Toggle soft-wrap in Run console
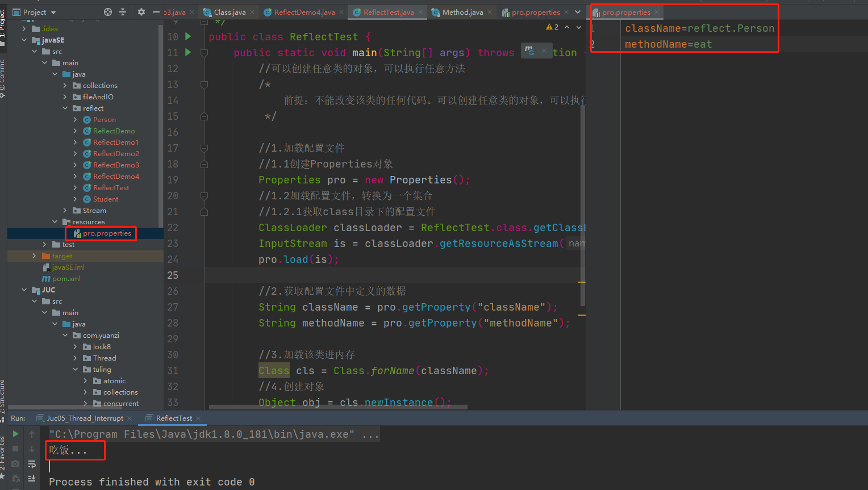Image resolution: width=868 pixels, height=490 pixels. (32, 464)
